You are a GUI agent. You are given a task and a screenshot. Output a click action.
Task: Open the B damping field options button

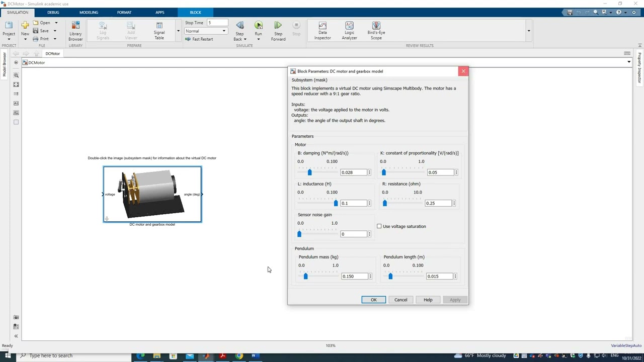click(369, 173)
